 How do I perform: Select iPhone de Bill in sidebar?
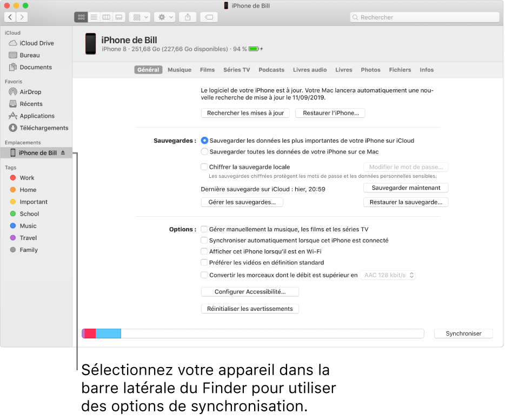point(36,152)
